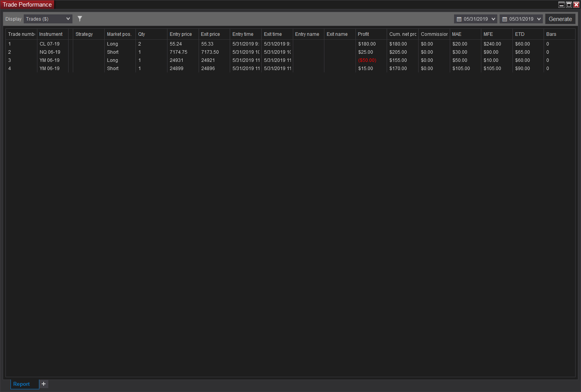This screenshot has height=392, width=581.
Task: Close the Trade Performance window
Action: pos(576,5)
